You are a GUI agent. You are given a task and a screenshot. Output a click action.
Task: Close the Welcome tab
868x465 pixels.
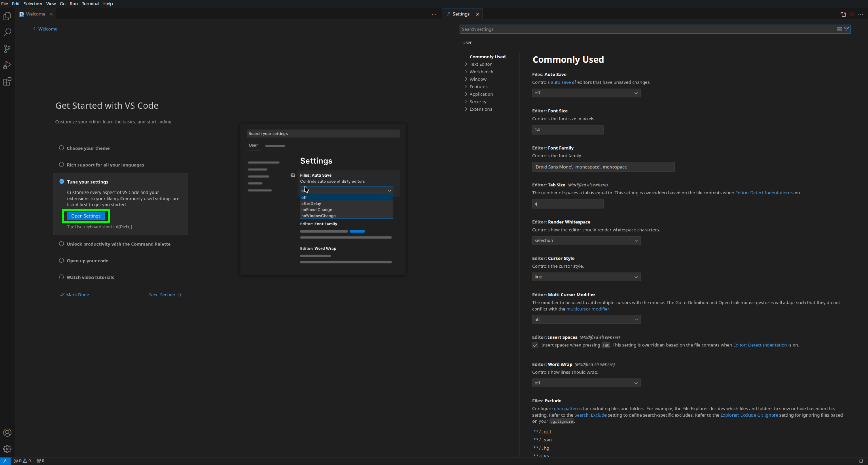pos(51,14)
